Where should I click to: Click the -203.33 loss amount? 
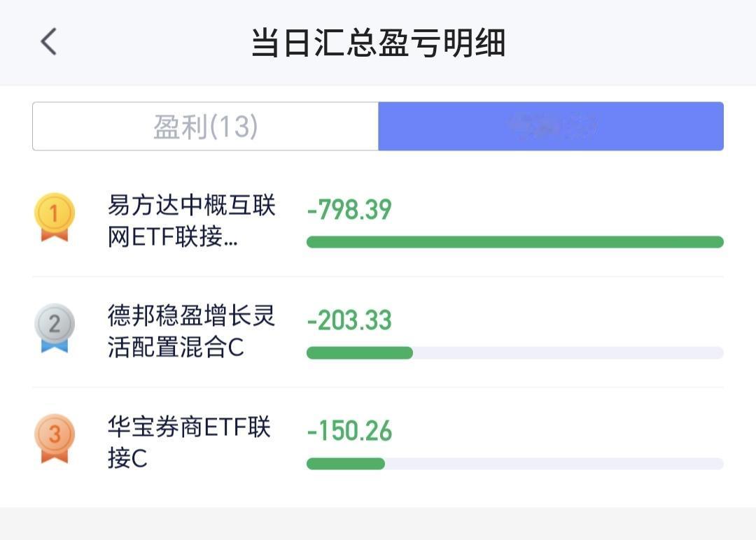click(x=349, y=320)
